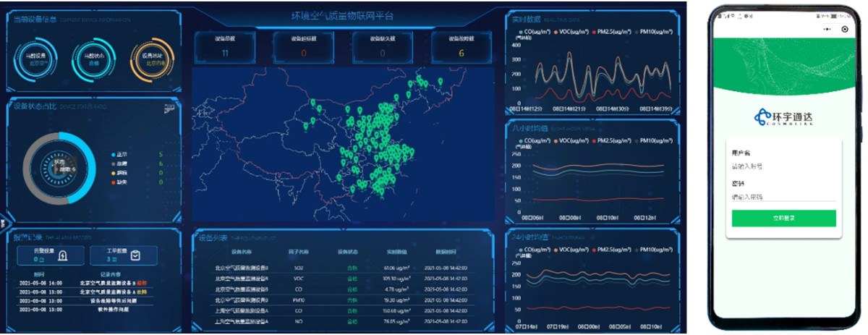Toggle CO series in the real-time data legend
This screenshot has height=335, width=868.
click(x=537, y=33)
